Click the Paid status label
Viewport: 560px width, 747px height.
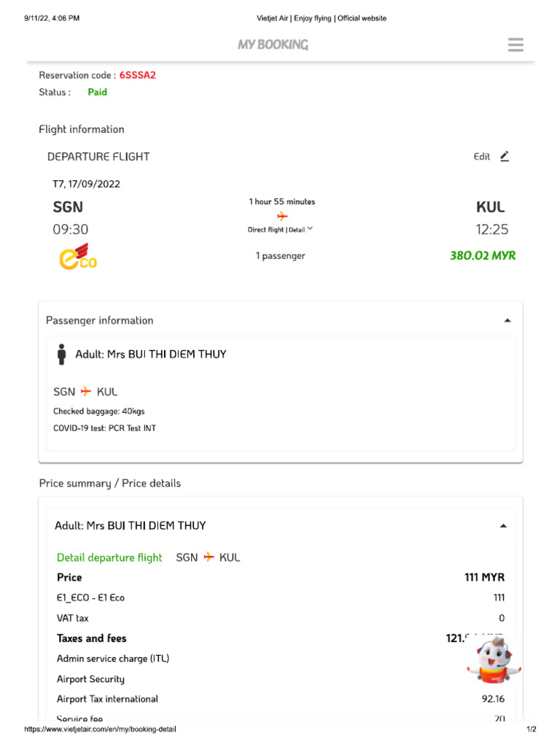coord(97,93)
